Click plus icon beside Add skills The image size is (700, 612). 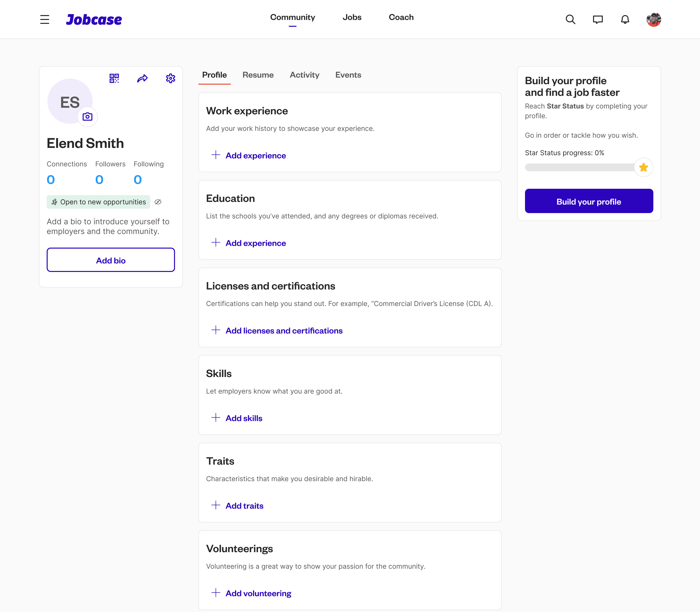click(x=216, y=417)
